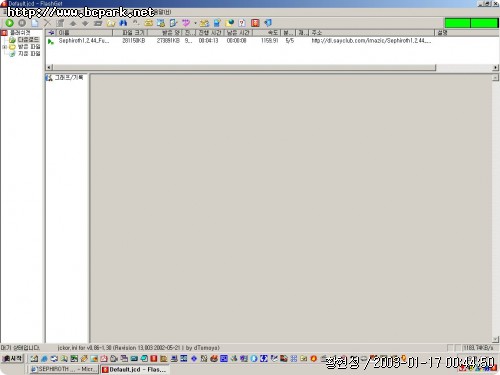Viewport: 500px width, 375px height.
Task: Click the 281150KB file size cell
Action: click(x=133, y=41)
